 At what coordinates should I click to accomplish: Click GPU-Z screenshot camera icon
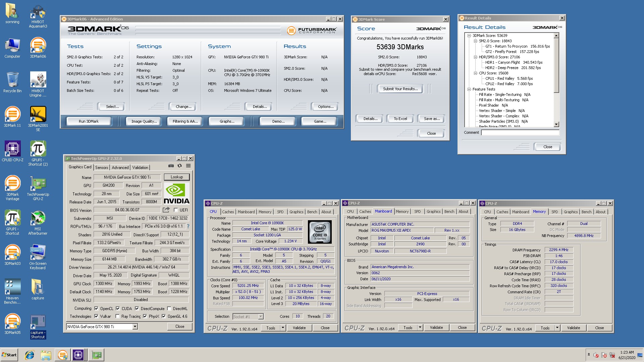(171, 166)
